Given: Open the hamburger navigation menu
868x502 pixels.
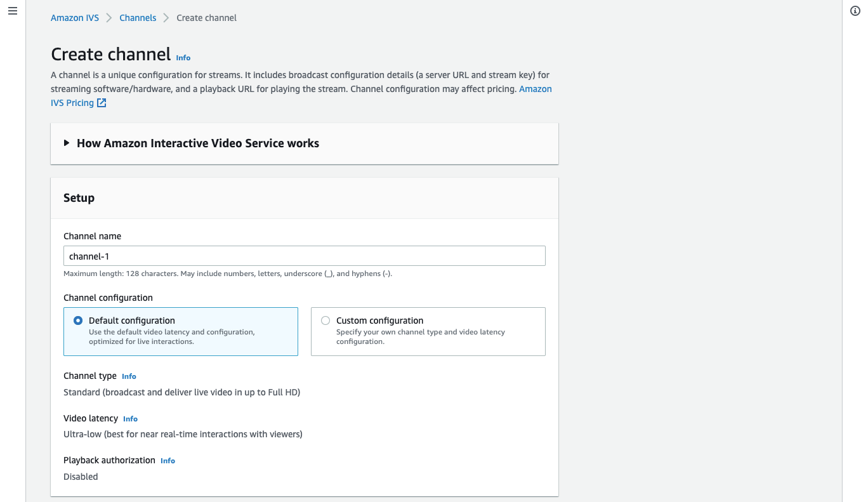Looking at the screenshot, I should pos(13,12).
